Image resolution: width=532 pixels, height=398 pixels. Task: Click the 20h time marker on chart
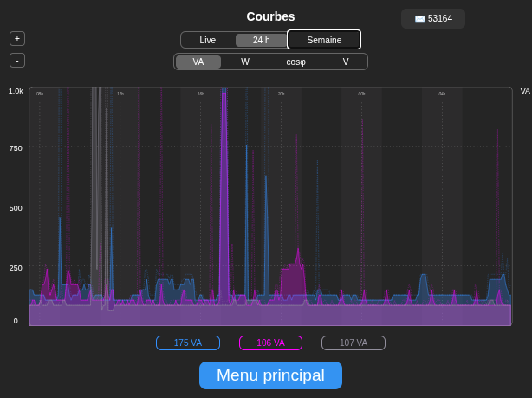(x=281, y=94)
